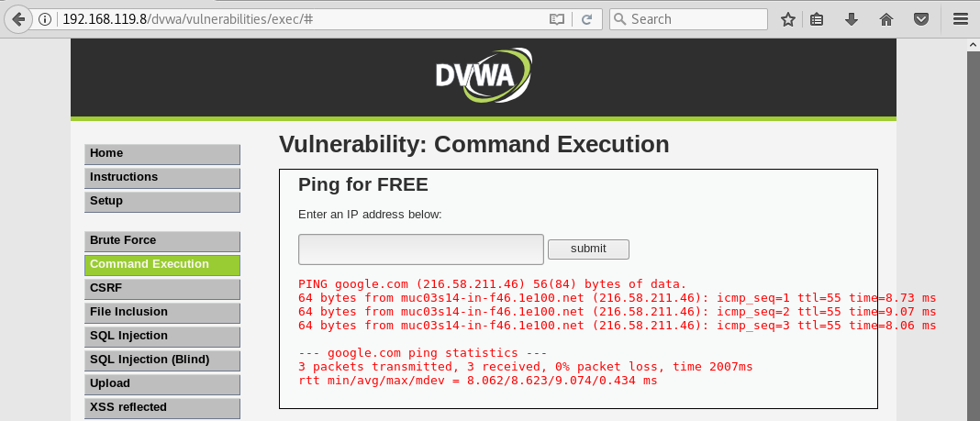
Task: Click the DVWA logo in header
Action: (x=483, y=77)
